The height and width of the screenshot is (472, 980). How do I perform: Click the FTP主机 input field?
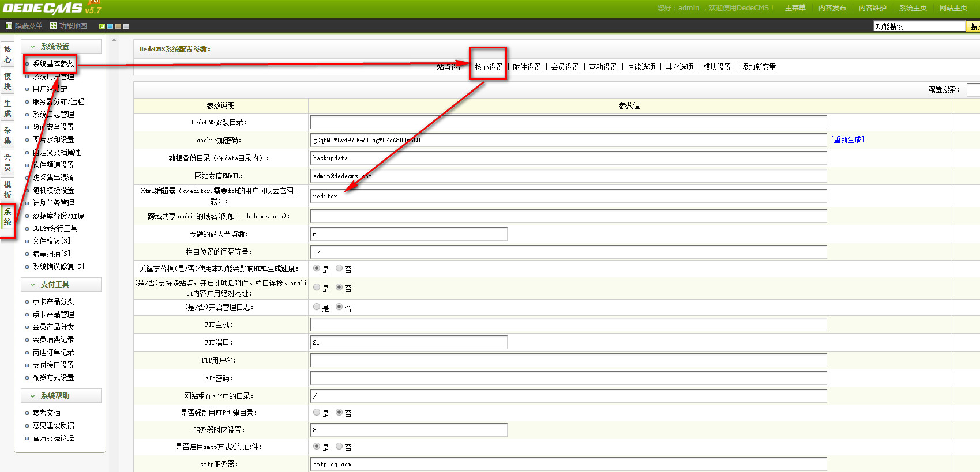coord(569,324)
